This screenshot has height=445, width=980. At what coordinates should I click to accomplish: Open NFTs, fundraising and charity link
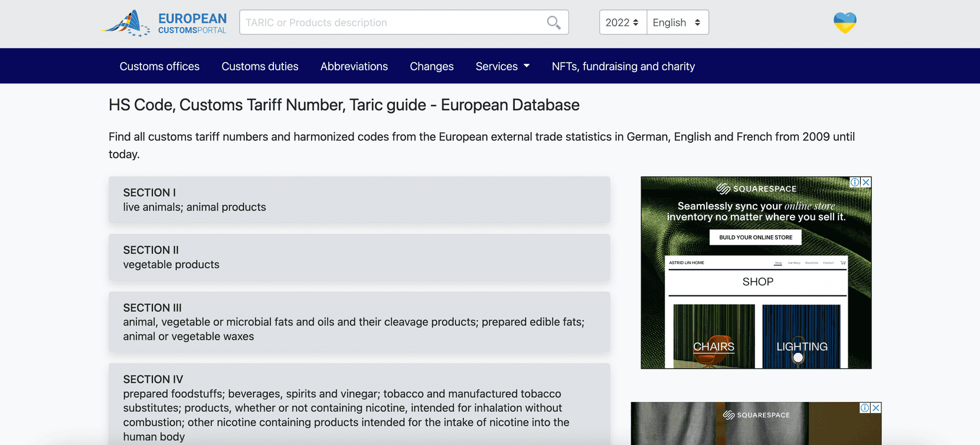[x=623, y=66]
